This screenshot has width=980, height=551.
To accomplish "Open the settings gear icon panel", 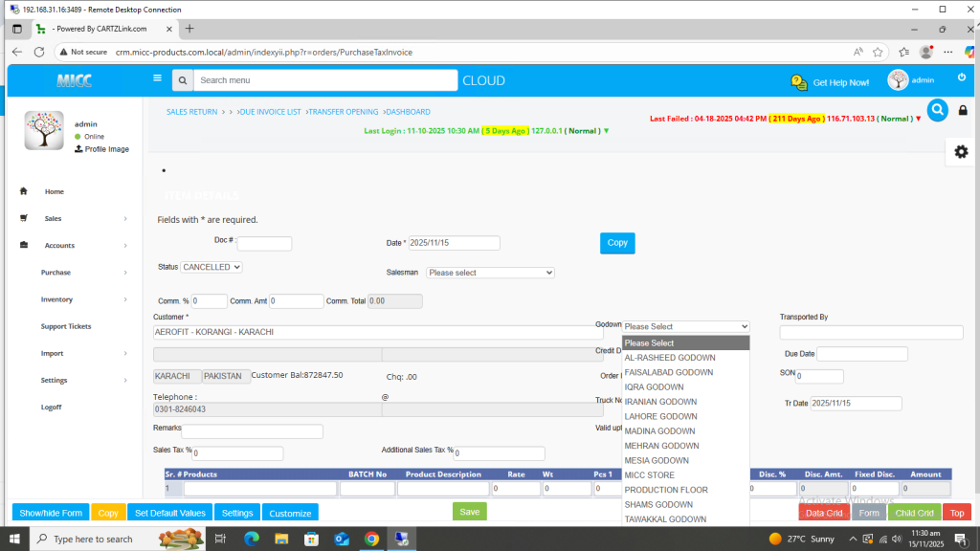I will pyautogui.click(x=961, y=152).
